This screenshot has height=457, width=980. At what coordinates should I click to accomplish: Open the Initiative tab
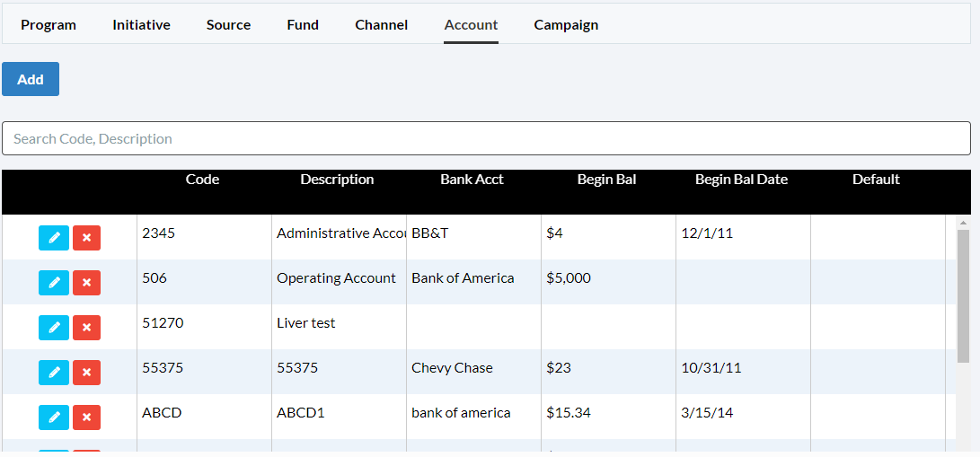141,25
